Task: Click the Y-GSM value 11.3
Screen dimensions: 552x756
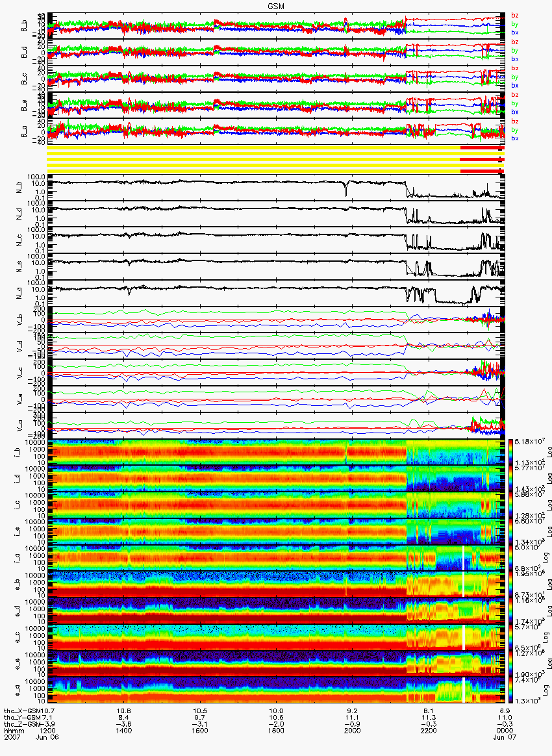Action: [429, 718]
